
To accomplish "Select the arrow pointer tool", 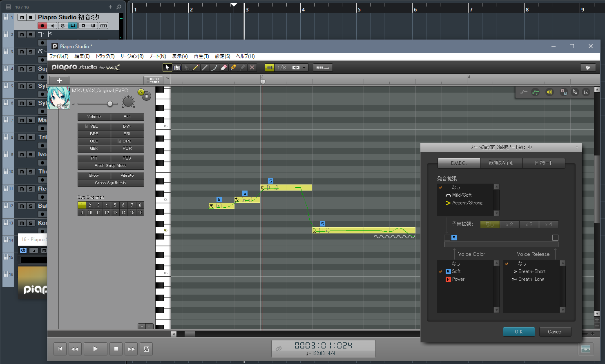I will 167,67.
